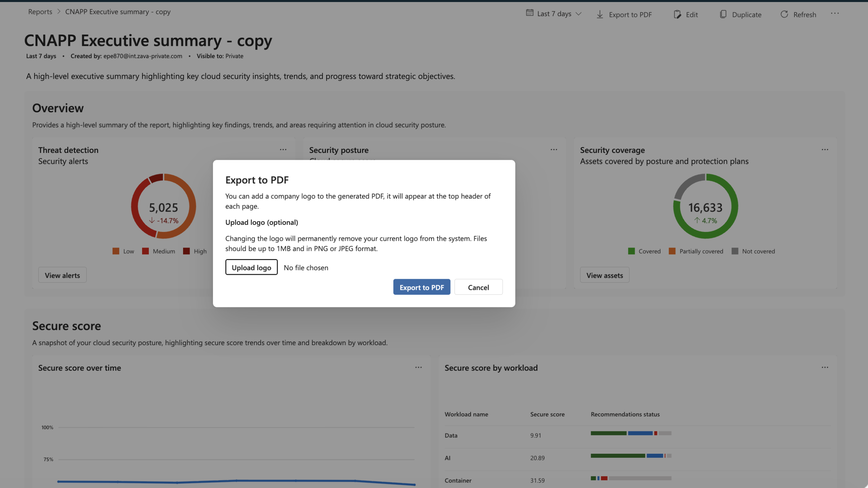Click the Covered legend green swatch
Image resolution: width=868 pixels, height=488 pixels.
click(631, 251)
